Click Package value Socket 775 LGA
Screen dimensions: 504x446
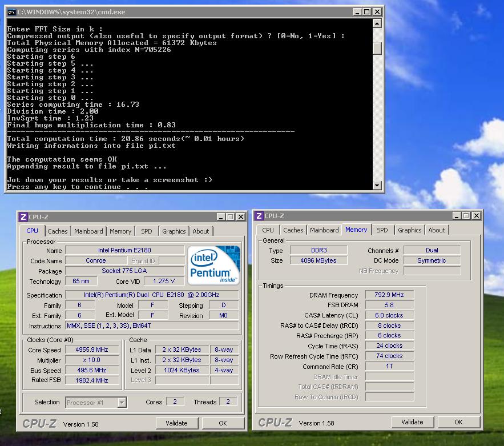tap(124, 271)
